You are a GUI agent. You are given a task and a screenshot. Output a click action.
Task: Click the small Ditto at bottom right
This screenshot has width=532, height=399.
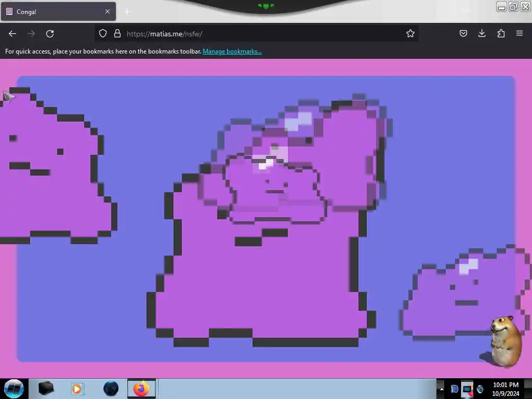(465, 292)
